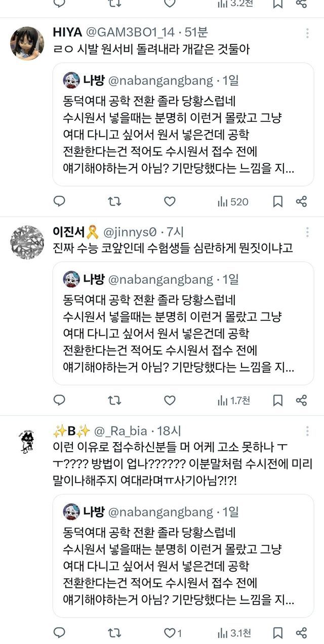Screen dimensions: 324x644
Task: View 3.1천 view count on ✨B✨'s tweet
Action: click(x=233, y=632)
